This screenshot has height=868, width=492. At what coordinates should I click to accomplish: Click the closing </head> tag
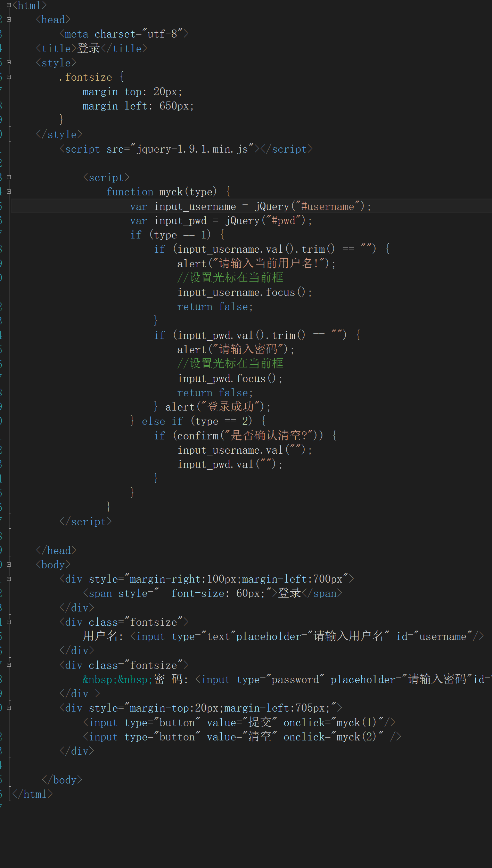pyautogui.click(x=56, y=551)
